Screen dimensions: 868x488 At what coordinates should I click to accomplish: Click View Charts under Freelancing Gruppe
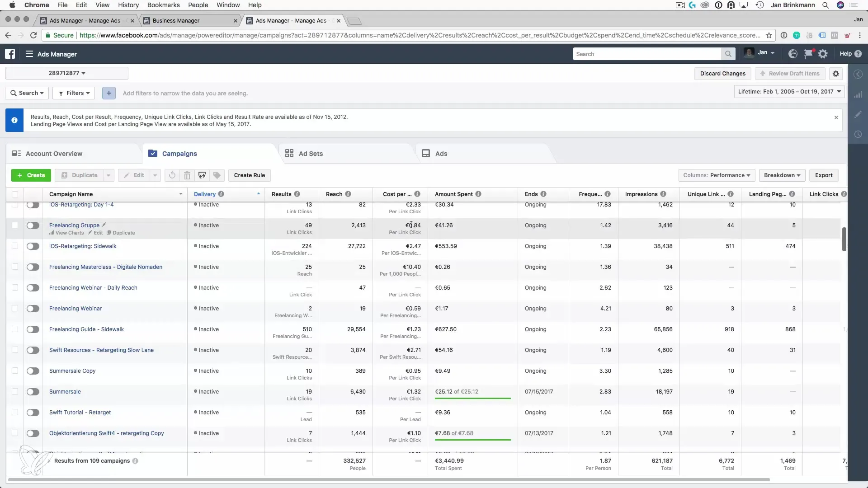click(x=66, y=233)
